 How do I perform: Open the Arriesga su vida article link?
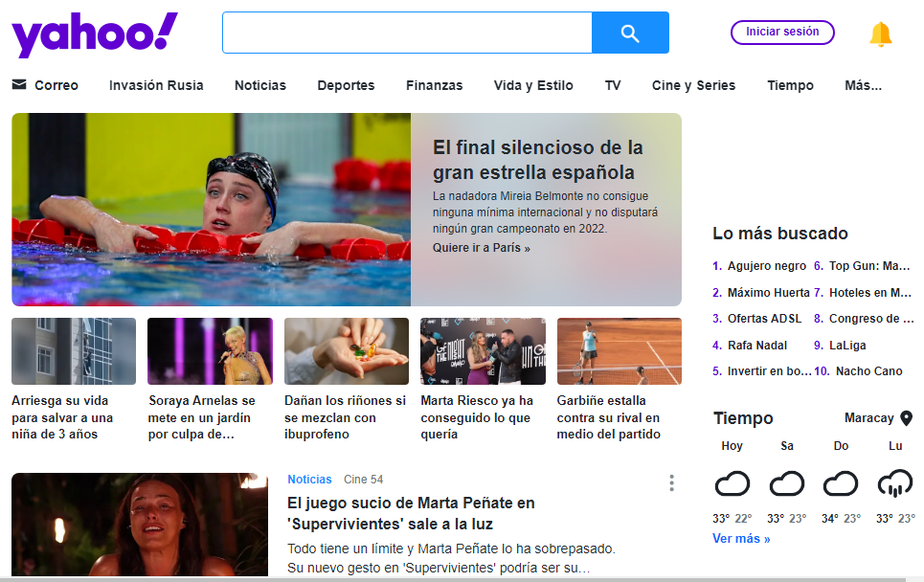[x=62, y=417]
